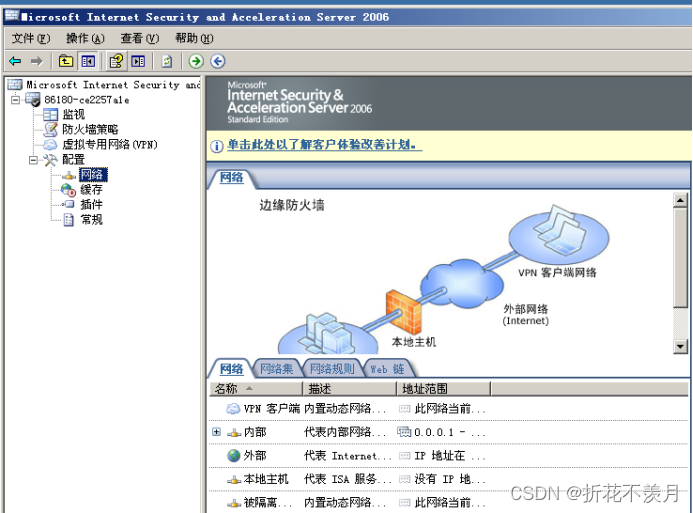The width and height of the screenshot is (693, 513).
Task: Click the 监视 monitoring icon
Action: coord(50,115)
